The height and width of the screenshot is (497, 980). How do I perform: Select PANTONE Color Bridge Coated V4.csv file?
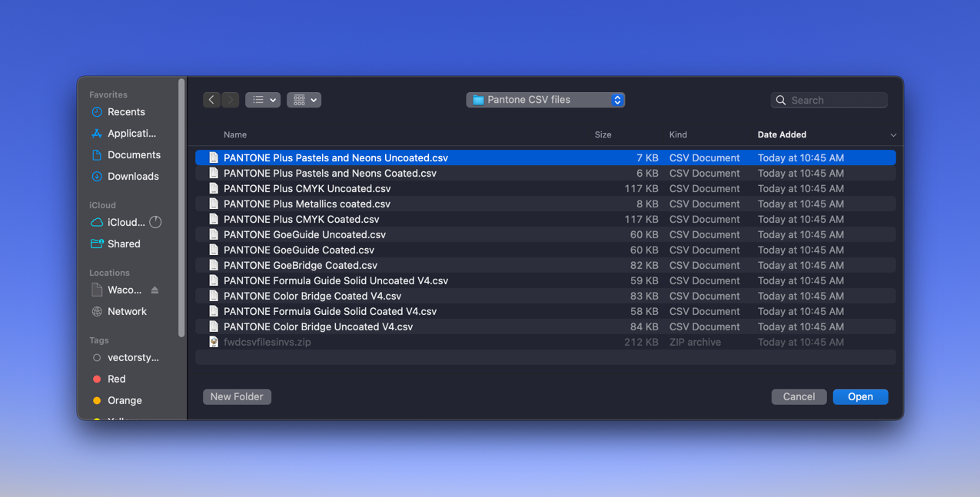point(312,297)
